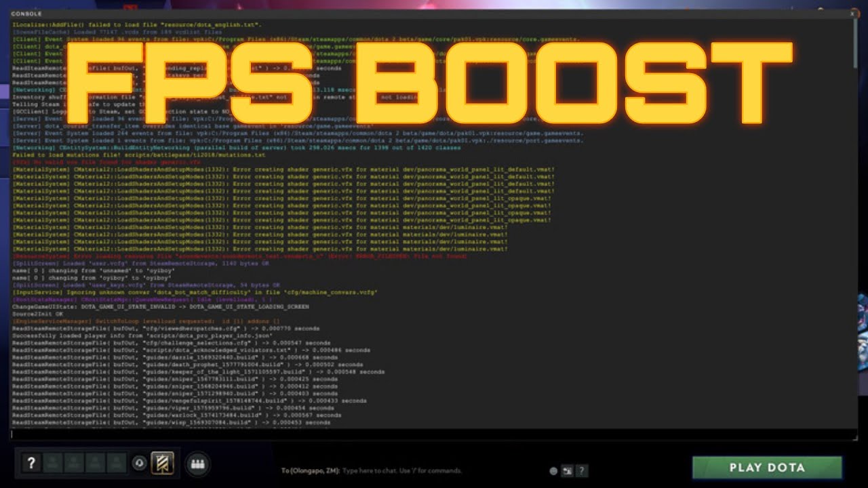Click the 'ILocalize::AddFile() failed' log line
Image resolution: width=868 pixels, height=488 pixels.
127,24
